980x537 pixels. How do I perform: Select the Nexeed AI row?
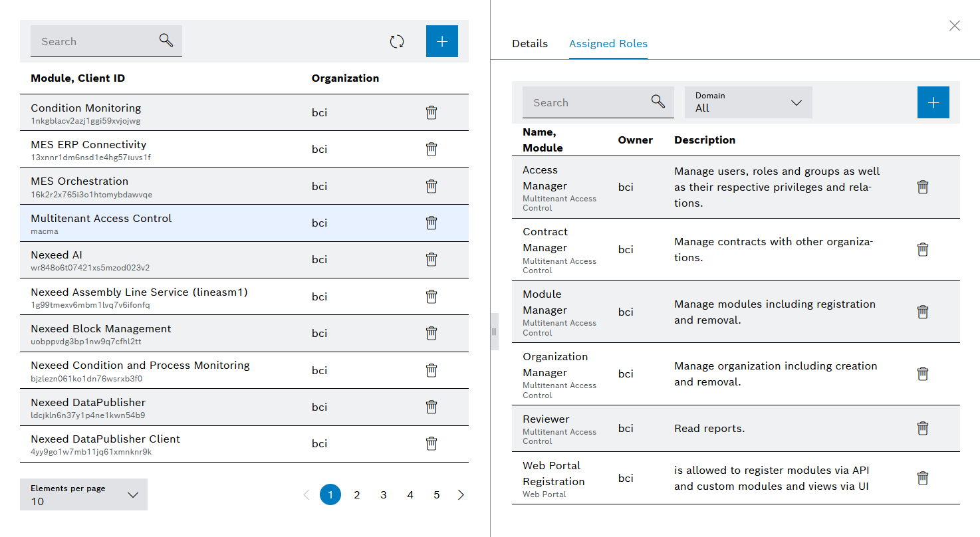244,260
